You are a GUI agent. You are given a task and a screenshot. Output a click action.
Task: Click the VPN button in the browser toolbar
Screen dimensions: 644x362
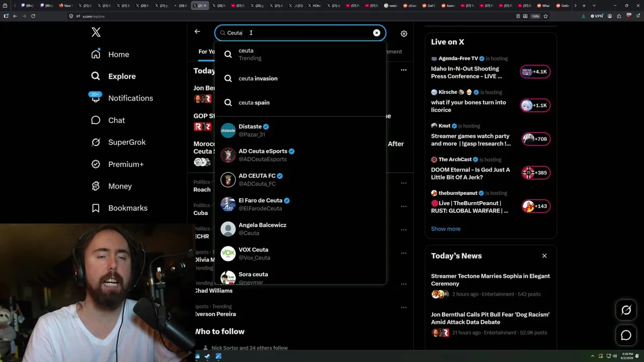click(x=597, y=16)
